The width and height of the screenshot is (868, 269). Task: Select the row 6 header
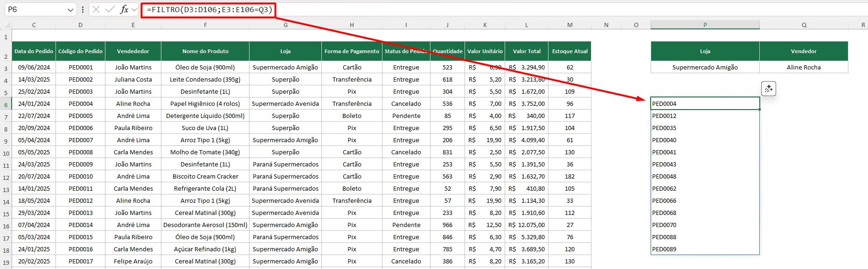coord(6,104)
